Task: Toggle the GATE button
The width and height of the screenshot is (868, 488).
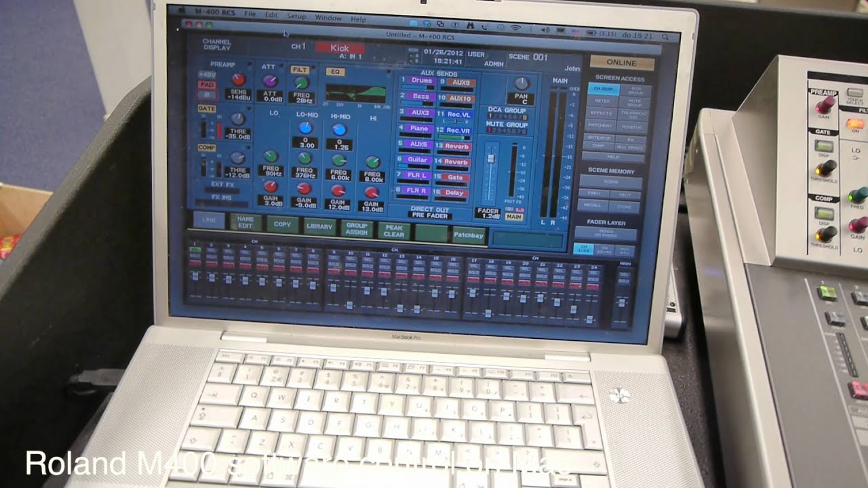Action: [206, 108]
